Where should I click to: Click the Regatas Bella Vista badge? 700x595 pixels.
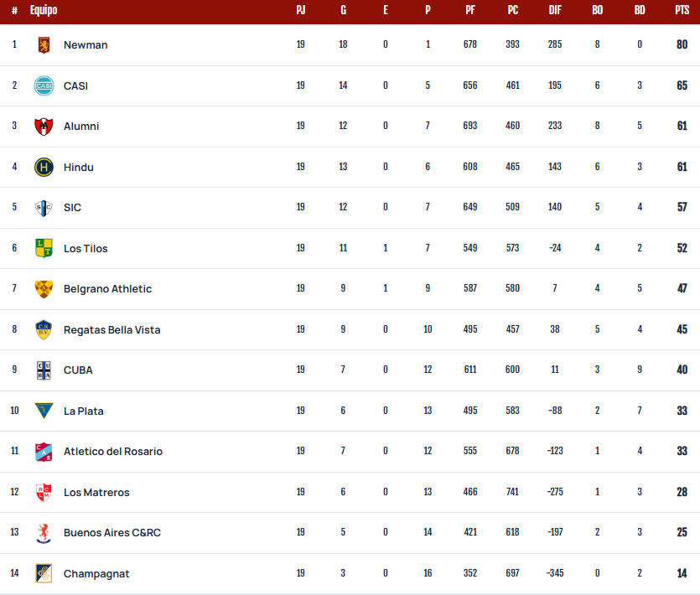[44, 330]
